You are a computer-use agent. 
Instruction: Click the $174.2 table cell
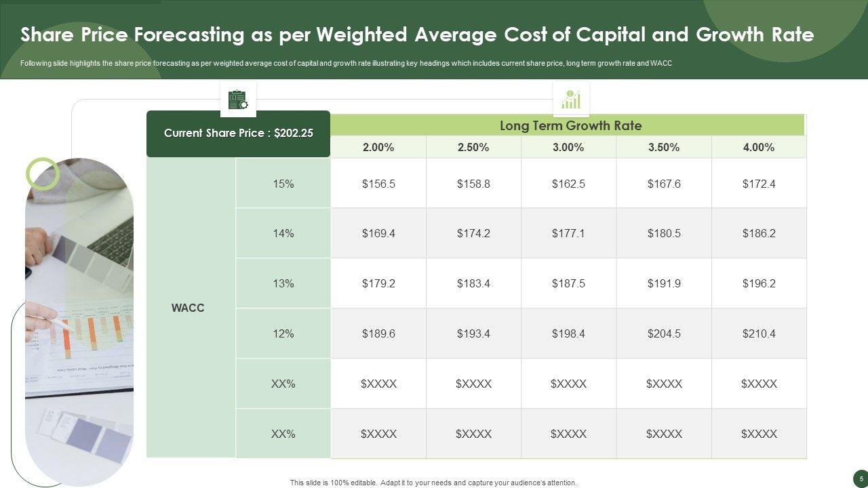pos(473,233)
